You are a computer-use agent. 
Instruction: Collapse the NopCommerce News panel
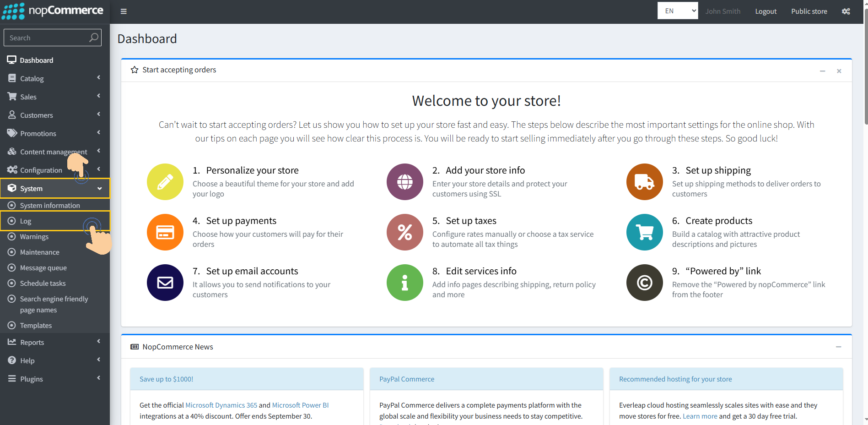click(838, 347)
